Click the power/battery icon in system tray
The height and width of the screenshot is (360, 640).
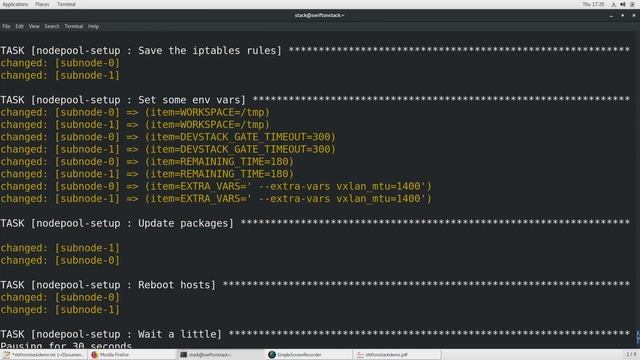pyautogui.click(x=632, y=4)
